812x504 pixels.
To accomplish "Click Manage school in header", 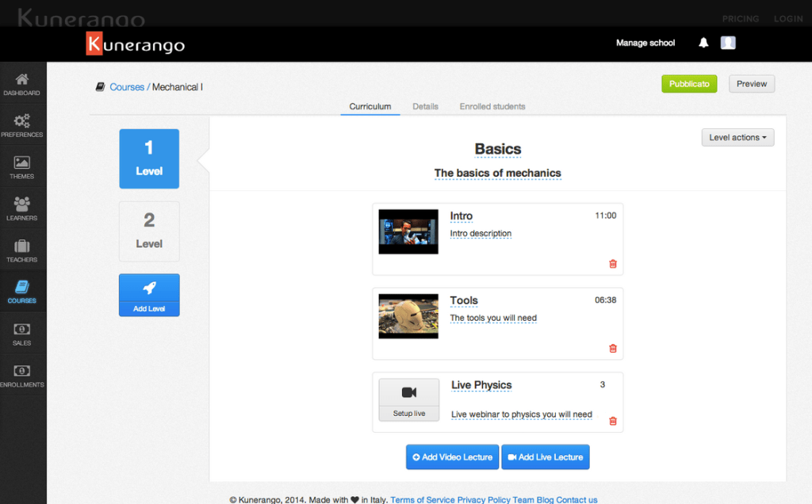I will point(645,43).
